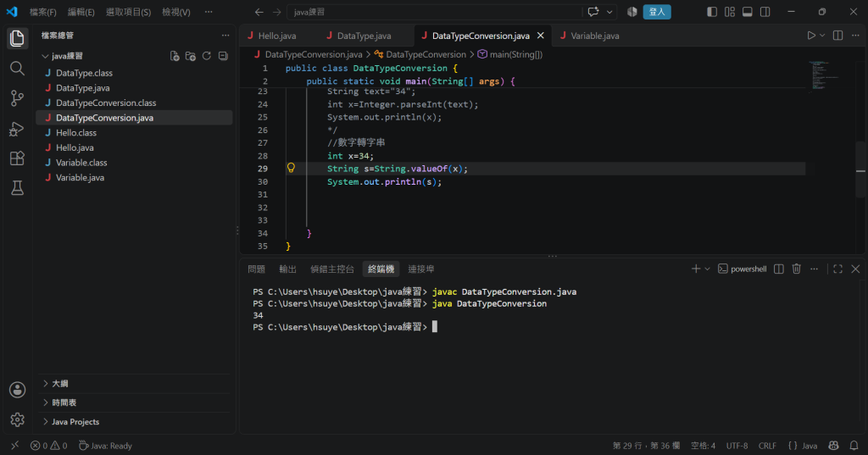Open the 檢視(V) menu

176,12
